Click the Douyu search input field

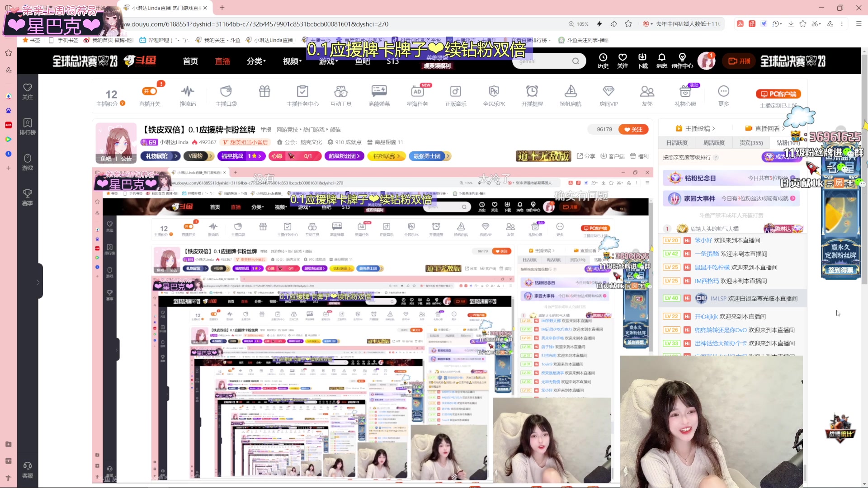[x=542, y=61]
